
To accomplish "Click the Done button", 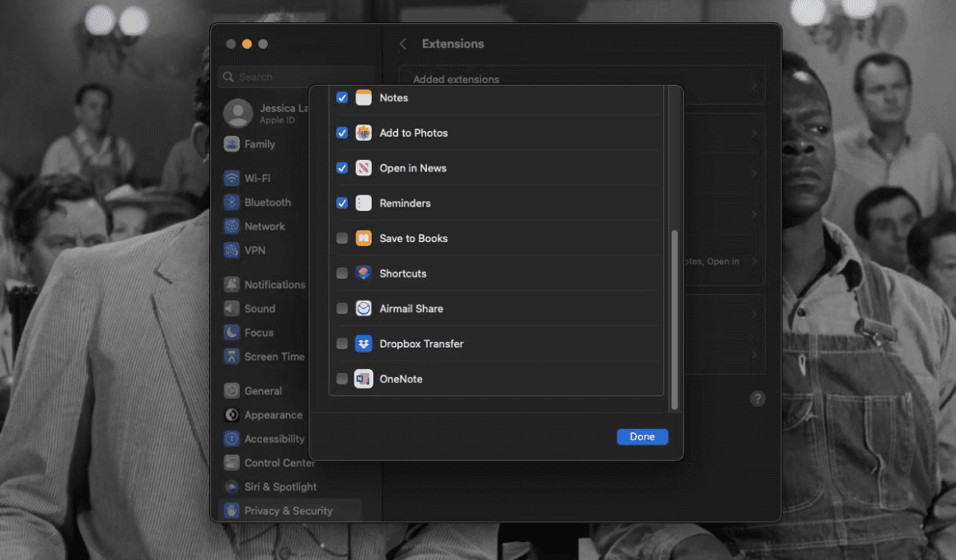I will [642, 437].
